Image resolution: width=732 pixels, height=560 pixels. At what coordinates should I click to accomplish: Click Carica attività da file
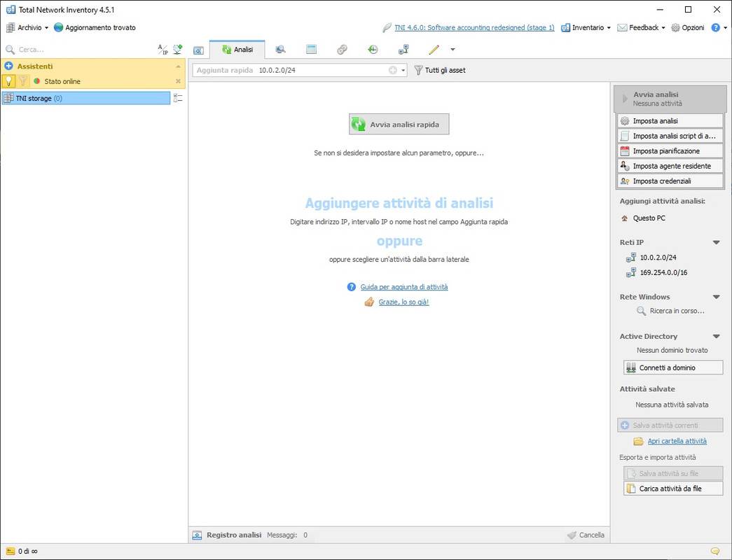point(673,488)
